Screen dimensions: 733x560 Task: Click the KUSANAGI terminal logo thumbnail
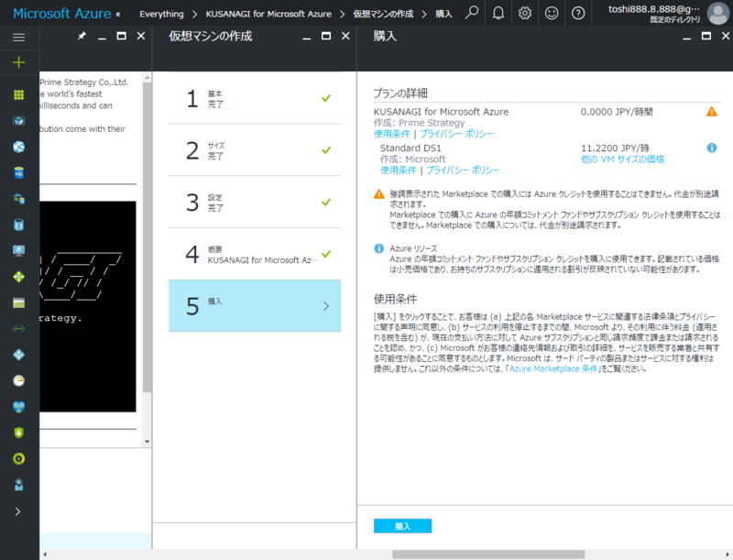[88, 307]
